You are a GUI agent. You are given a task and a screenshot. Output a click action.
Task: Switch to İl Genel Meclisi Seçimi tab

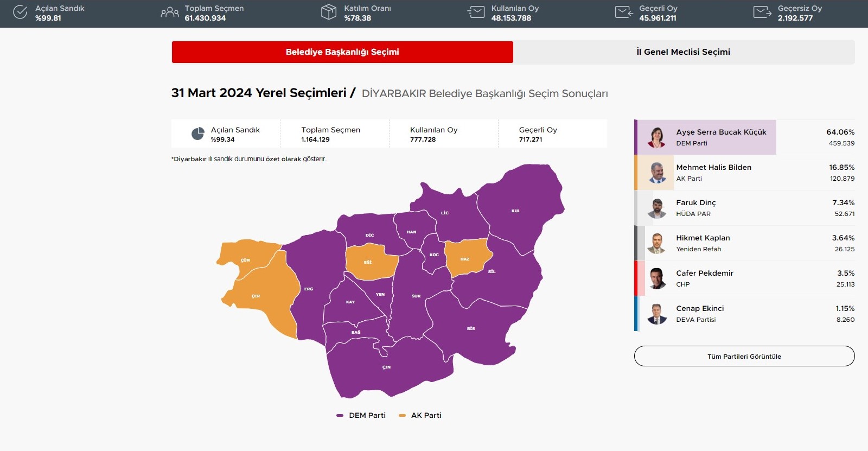point(684,52)
